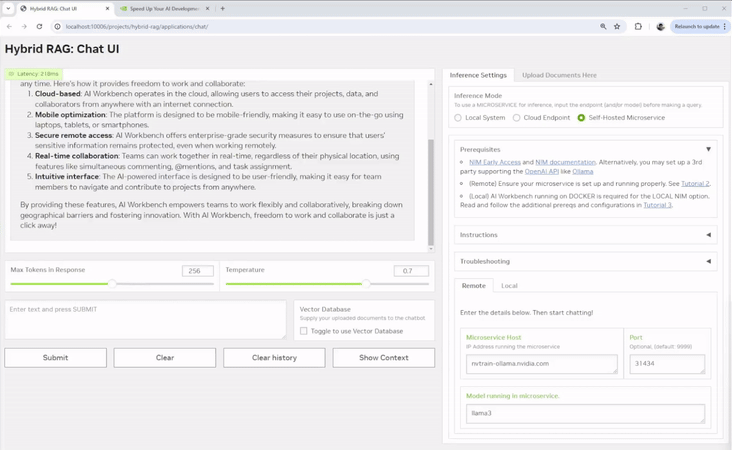The height and width of the screenshot is (450, 732).
Task: Click the Max Tokens value box showing 256
Action: 198,271
